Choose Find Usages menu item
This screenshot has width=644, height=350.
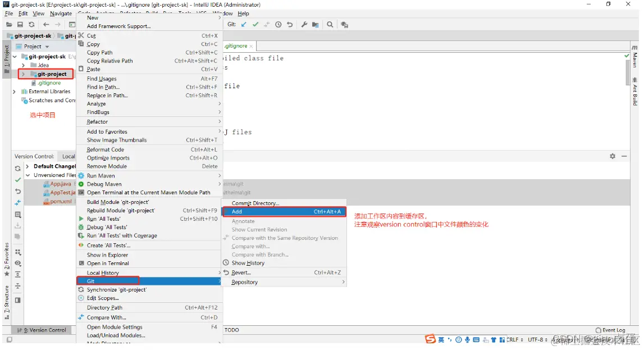149,79
